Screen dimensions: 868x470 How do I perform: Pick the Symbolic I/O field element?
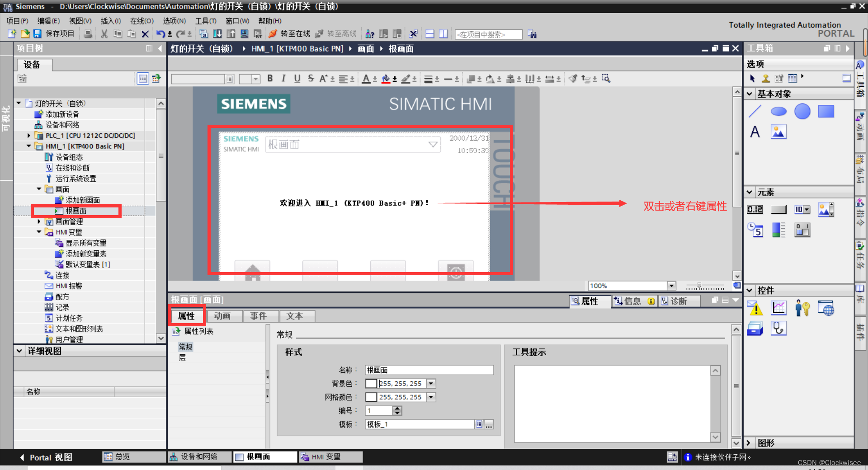tap(802, 209)
